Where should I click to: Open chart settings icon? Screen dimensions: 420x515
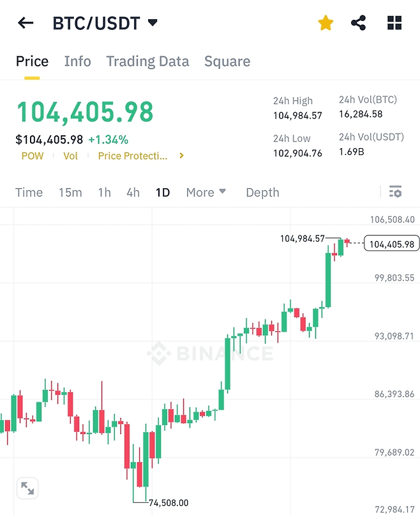click(395, 191)
